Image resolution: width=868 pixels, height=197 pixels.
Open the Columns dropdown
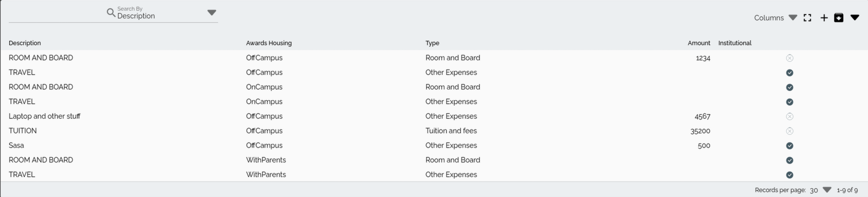pyautogui.click(x=775, y=18)
